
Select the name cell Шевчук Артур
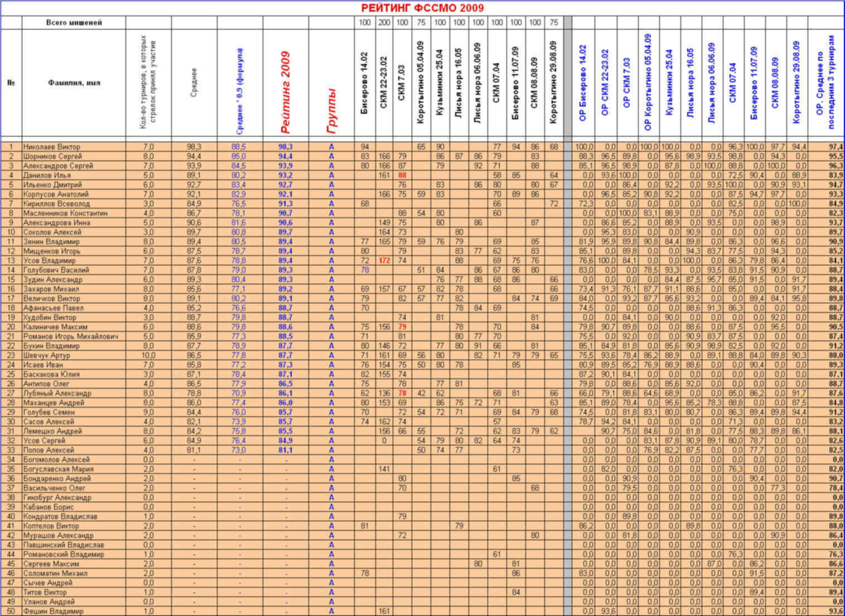47,355
